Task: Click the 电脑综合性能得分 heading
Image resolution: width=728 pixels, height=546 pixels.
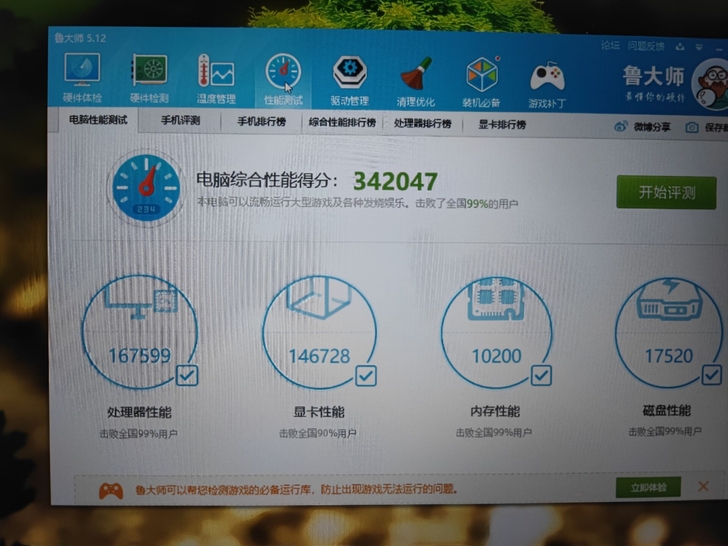Action: [x=267, y=180]
